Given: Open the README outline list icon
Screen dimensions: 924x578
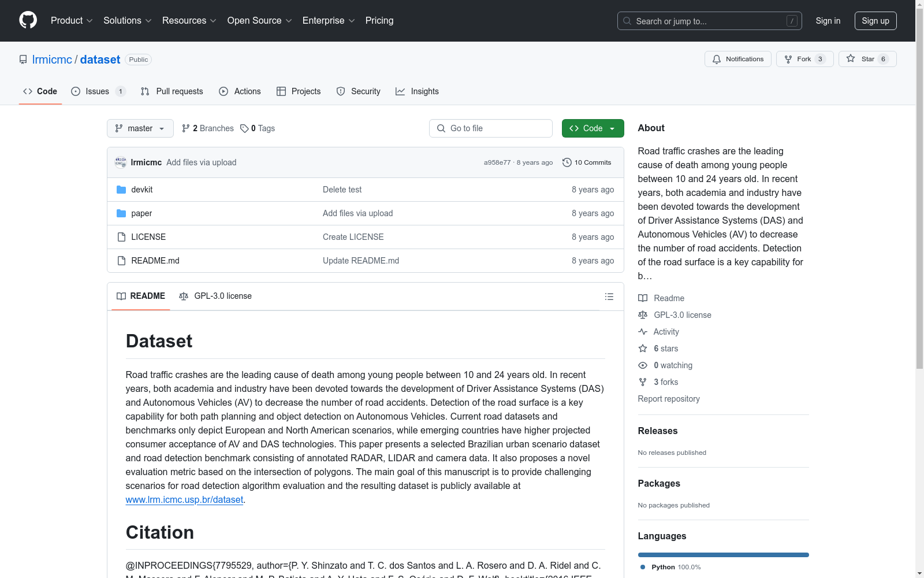Looking at the screenshot, I should coord(609,297).
